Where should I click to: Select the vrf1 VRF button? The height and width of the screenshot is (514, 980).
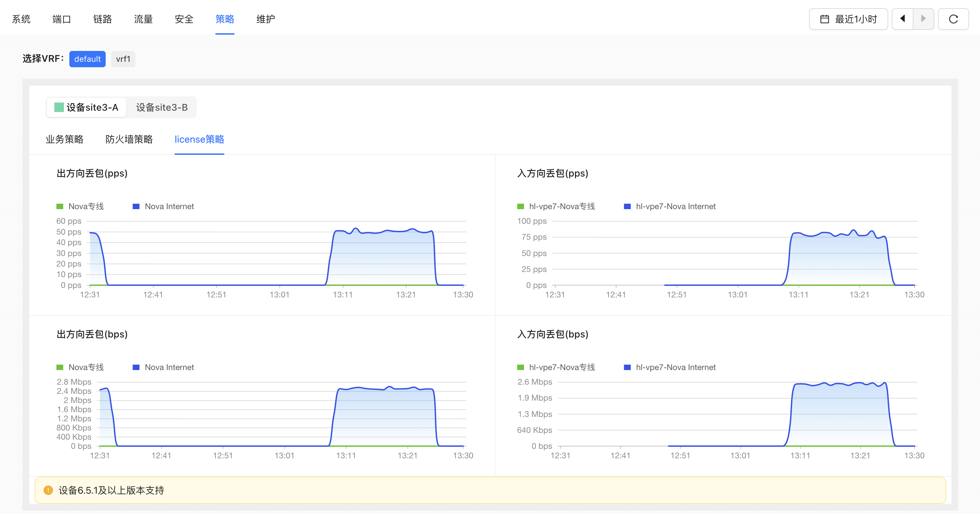click(123, 59)
